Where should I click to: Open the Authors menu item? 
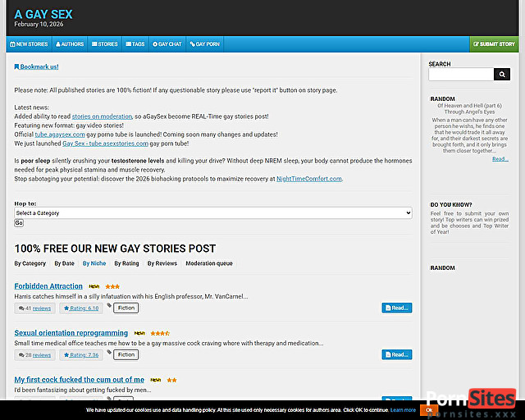70,44
